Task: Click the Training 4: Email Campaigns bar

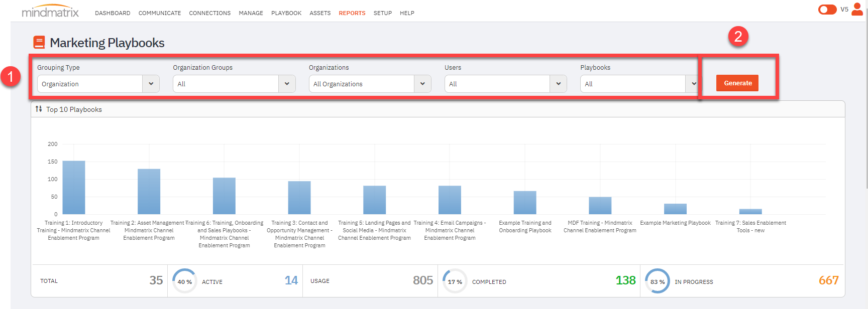Action: click(x=450, y=200)
